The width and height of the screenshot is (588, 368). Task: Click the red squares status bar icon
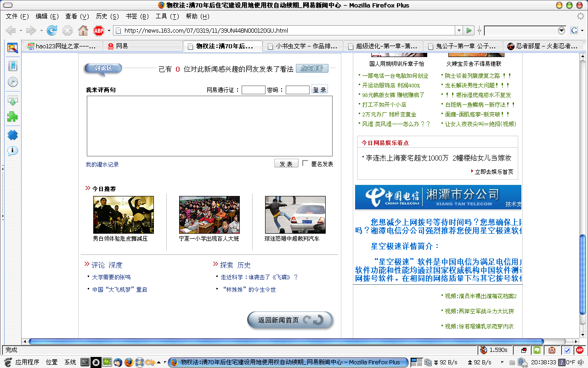(523, 351)
